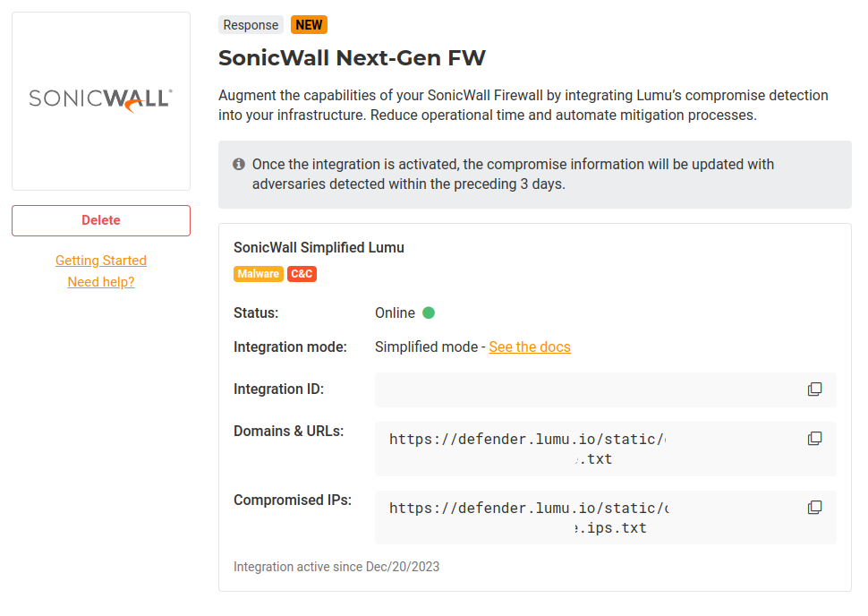
Task: Click the SonicWall Simplified Lumu title
Action: [x=319, y=248]
